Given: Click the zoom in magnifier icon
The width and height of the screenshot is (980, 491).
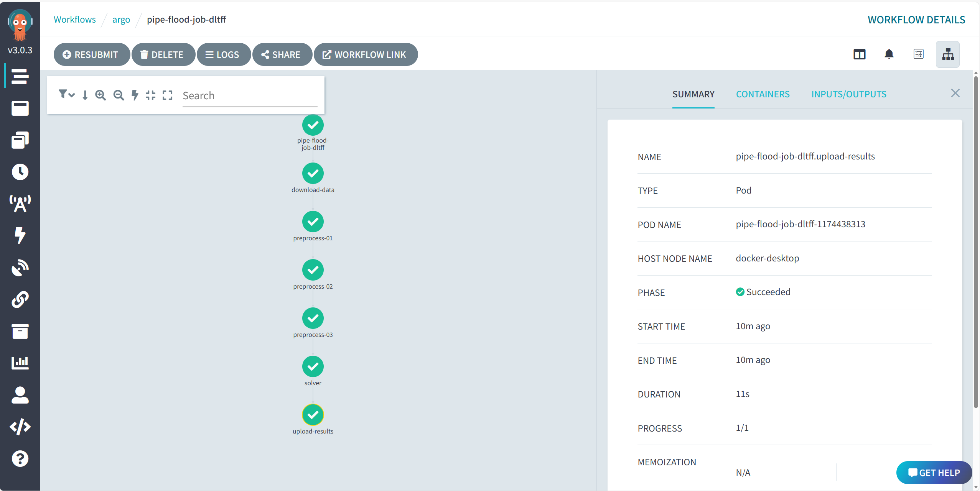Looking at the screenshot, I should [x=100, y=95].
